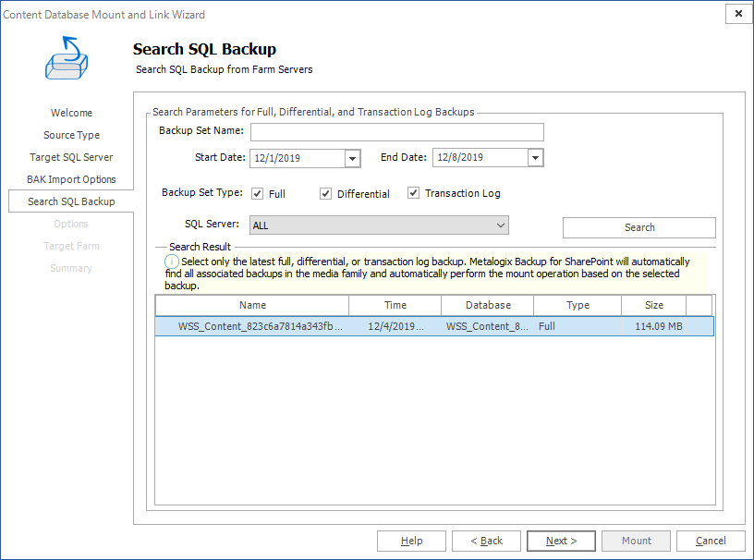Go to the Welcome wizard step
The width and height of the screenshot is (754, 560).
pos(71,113)
